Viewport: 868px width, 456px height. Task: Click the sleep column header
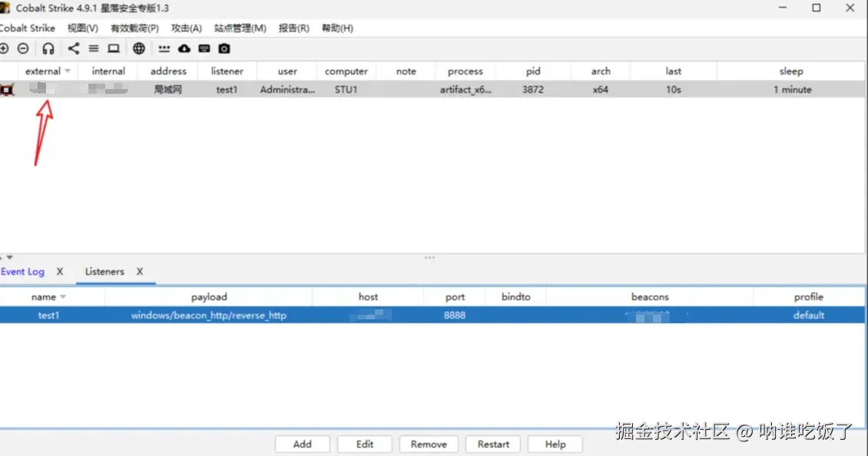pyautogui.click(x=791, y=71)
